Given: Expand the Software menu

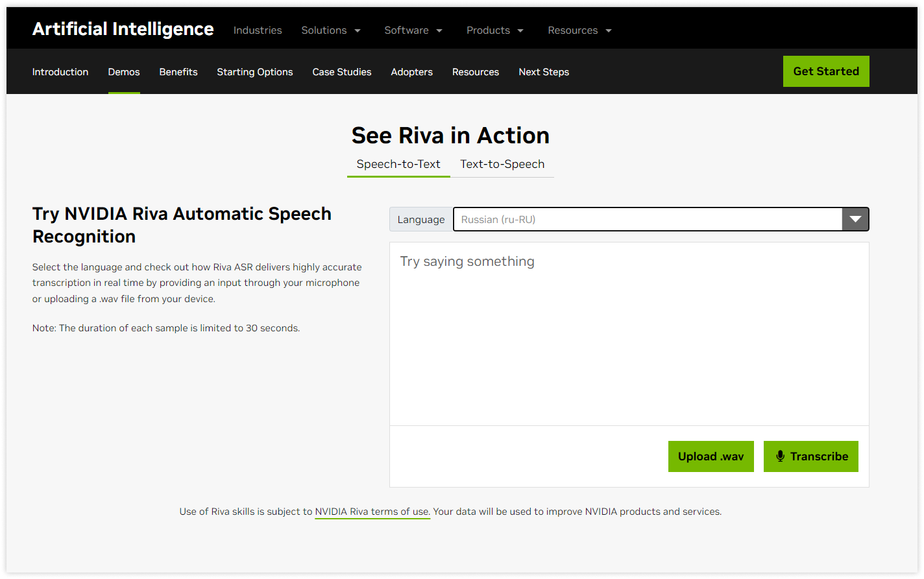Looking at the screenshot, I should coord(413,30).
